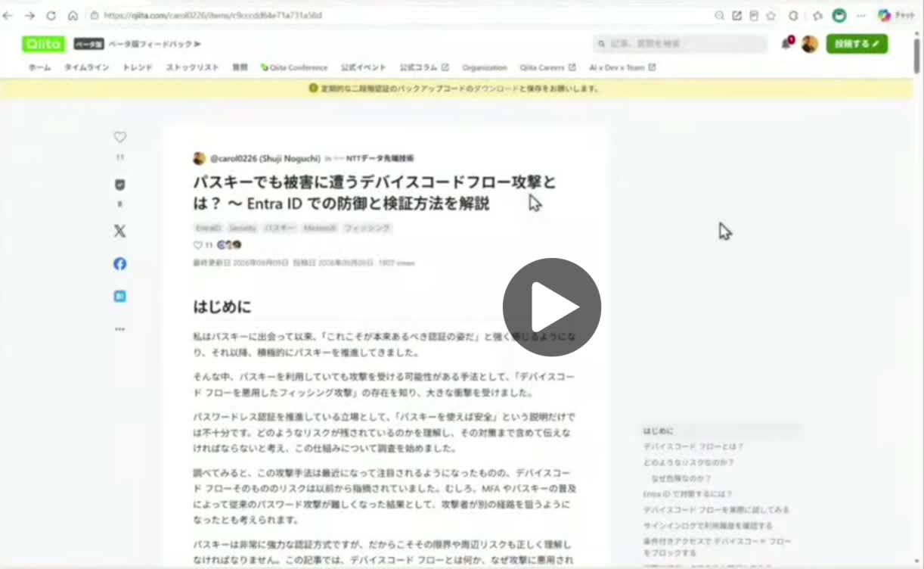Stock the article with the sidebar stock icon
The image size is (924, 569).
point(119,185)
